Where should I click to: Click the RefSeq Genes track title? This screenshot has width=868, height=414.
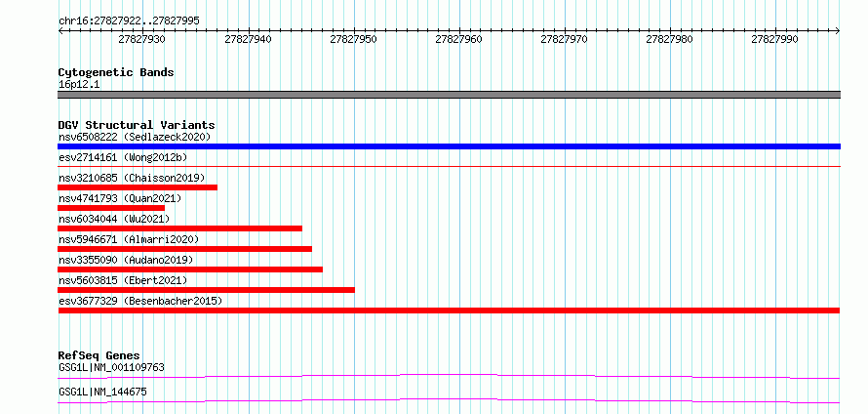pos(99,355)
